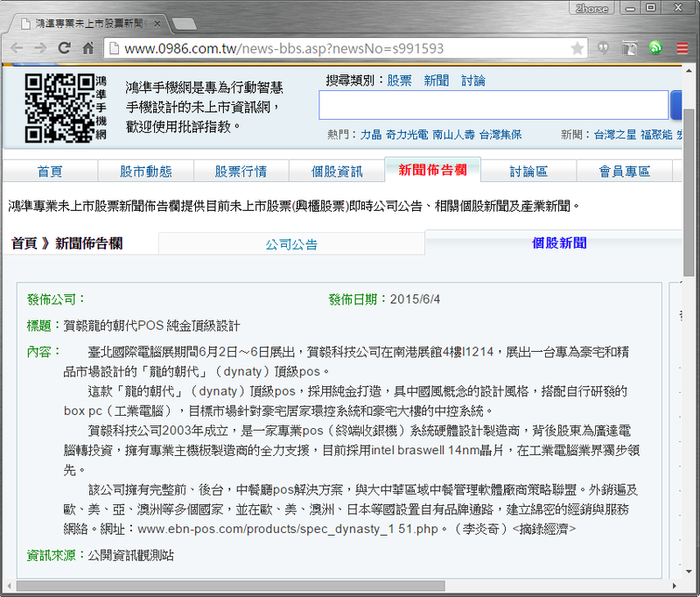
Task: Open hot keyword 奇力光電
Action: coord(407,135)
